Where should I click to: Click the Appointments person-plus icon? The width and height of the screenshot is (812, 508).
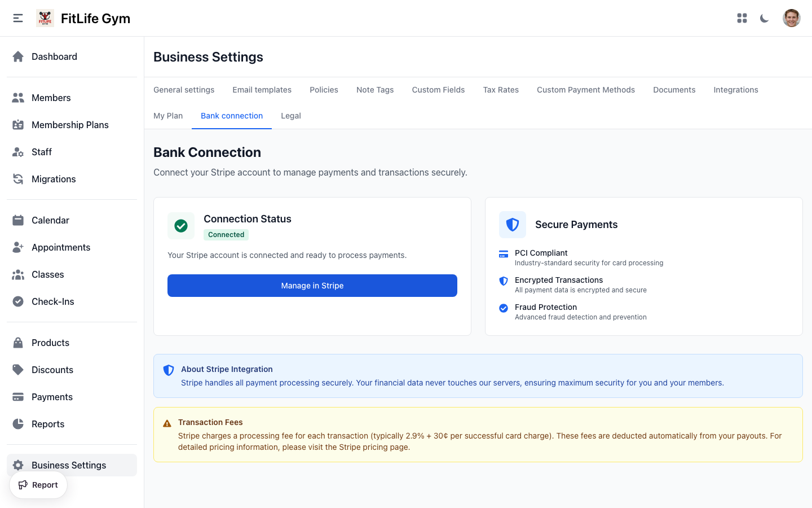(x=17, y=247)
